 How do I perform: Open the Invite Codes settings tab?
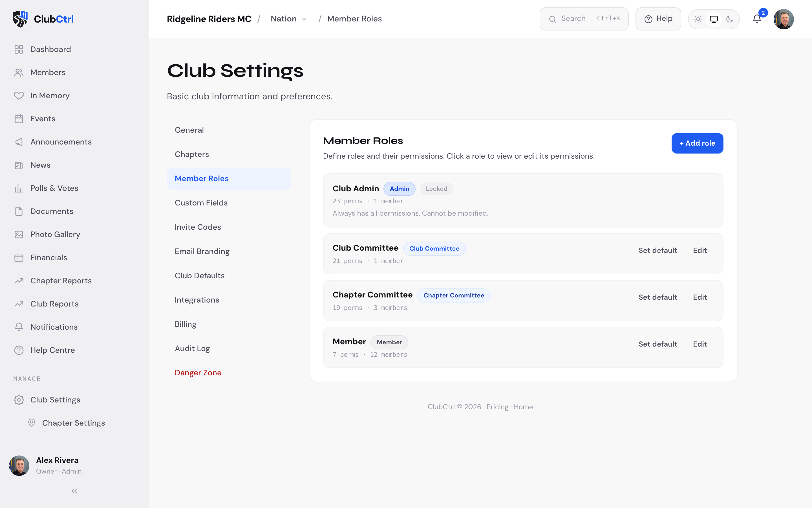229,227
